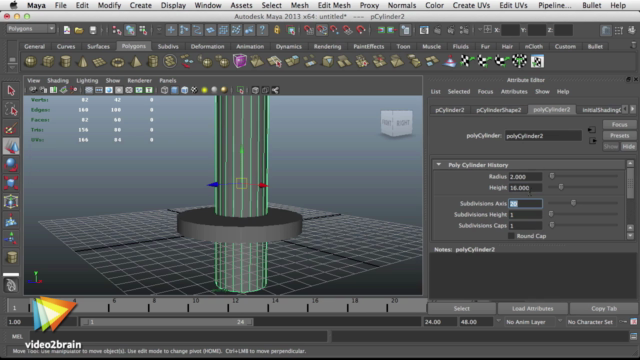Click the Select button
Screen dimensions: 640x360
pos(462,309)
